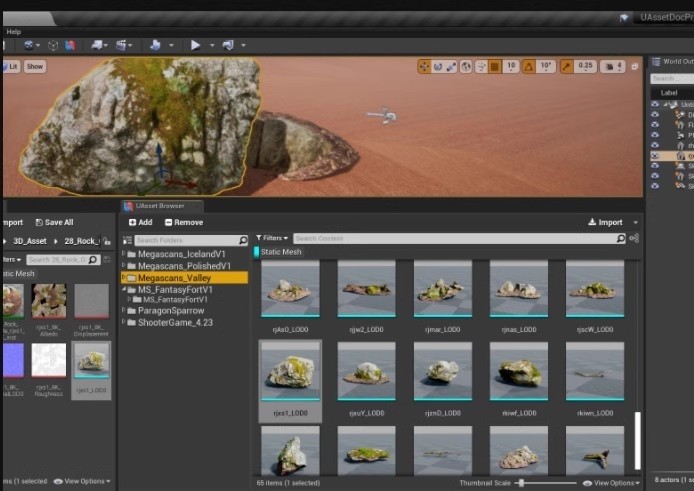Select the rjAs0_LOD0 mesh thumbnail
694x491 pixels.
pyautogui.click(x=290, y=289)
